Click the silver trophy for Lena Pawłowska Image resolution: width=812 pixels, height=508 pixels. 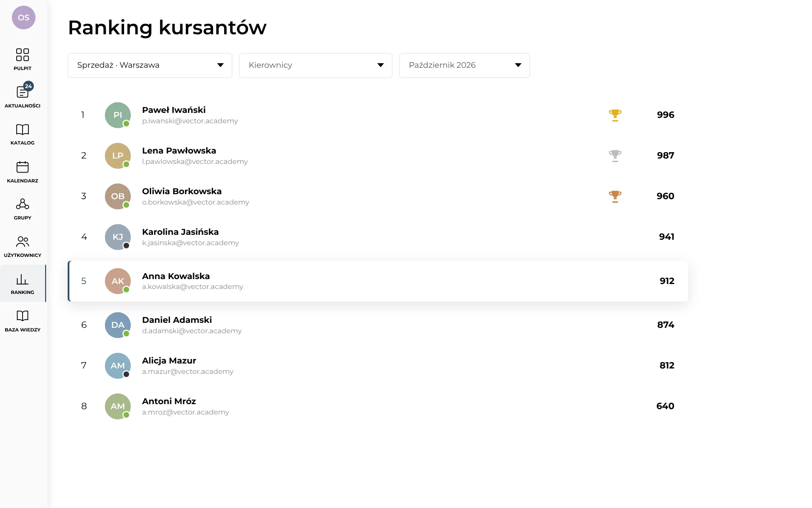click(615, 156)
